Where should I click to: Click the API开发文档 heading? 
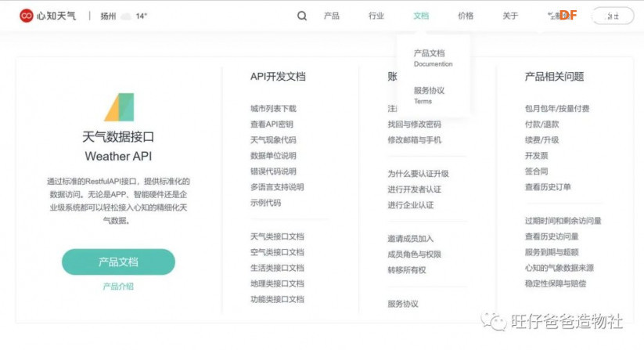pyautogui.click(x=278, y=77)
